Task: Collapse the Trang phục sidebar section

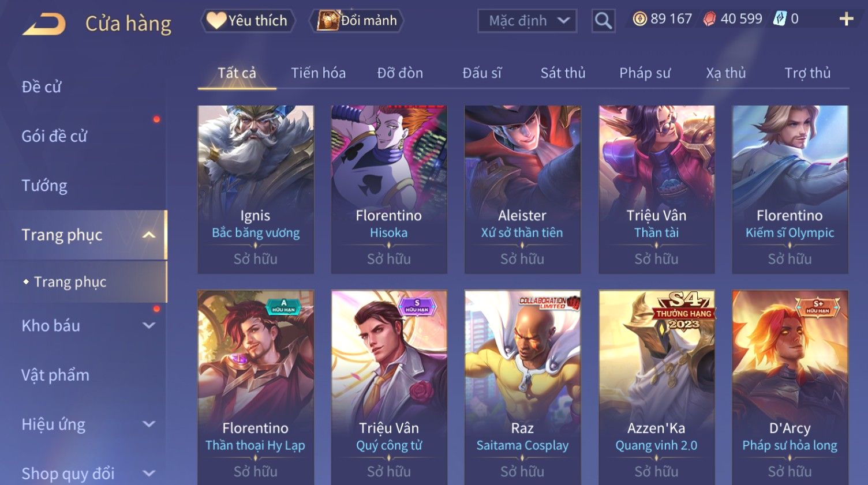Action: [x=149, y=235]
